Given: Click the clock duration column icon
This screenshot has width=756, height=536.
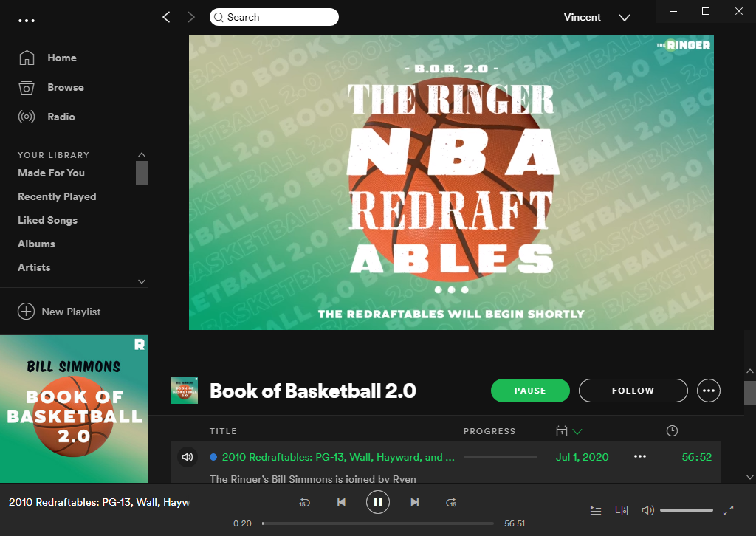Looking at the screenshot, I should (672, 431).
